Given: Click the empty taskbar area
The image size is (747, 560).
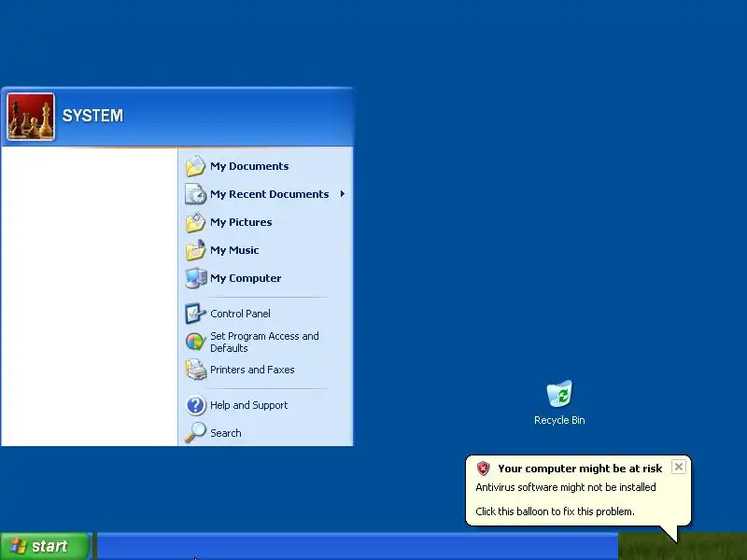Looking at the screenshot, I should tap(358, 546).
